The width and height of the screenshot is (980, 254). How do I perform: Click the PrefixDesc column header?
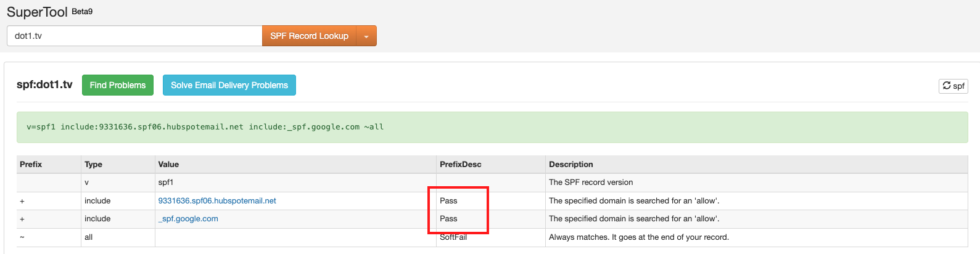point(460,165)
